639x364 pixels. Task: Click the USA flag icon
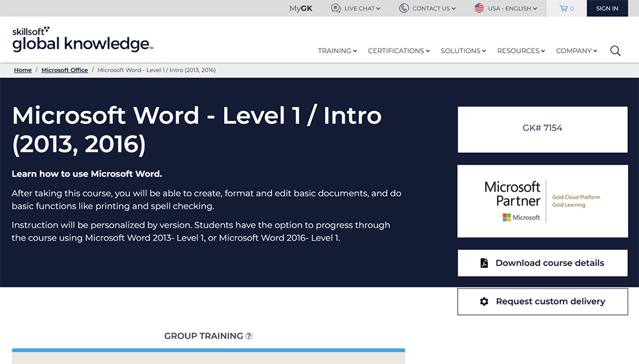[x=479, y=8]
